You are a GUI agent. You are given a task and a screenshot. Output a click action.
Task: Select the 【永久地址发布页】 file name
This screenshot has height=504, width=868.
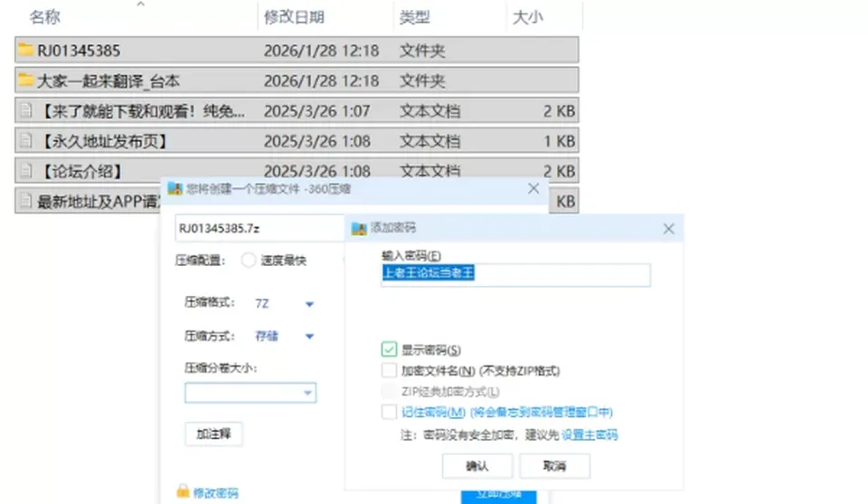103,141
